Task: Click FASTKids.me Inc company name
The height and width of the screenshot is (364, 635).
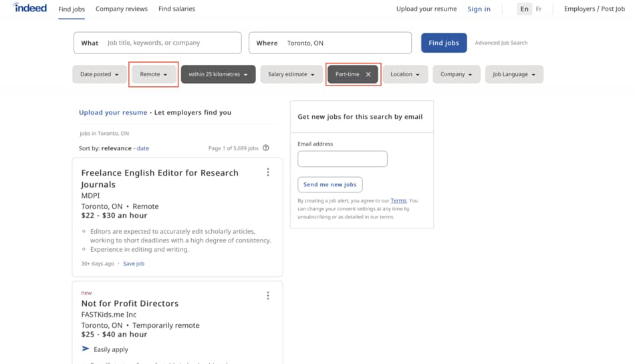Action: [x=108, y=315]
